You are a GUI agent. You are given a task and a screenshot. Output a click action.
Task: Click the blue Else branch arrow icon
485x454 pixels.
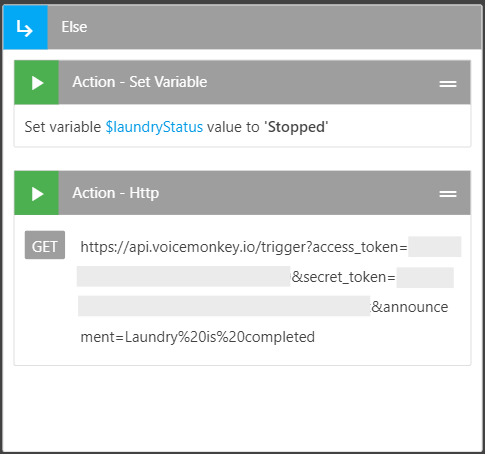click(25, 27)
